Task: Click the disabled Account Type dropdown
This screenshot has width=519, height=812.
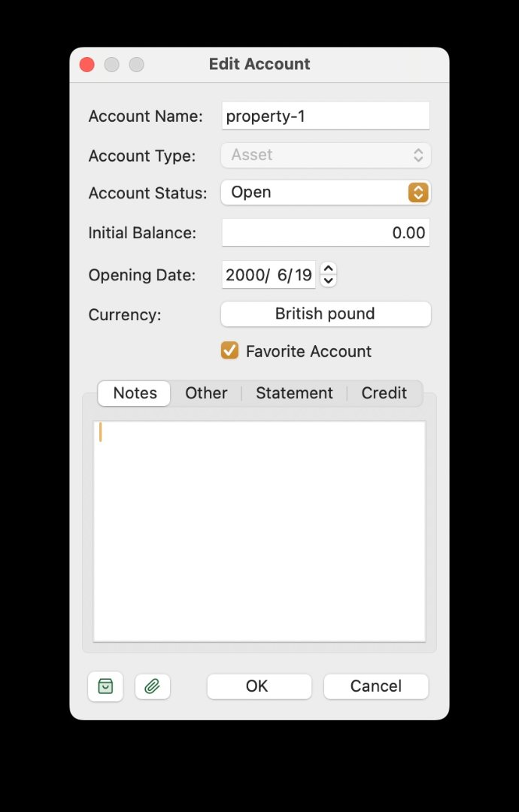Action: click(325, 156)
